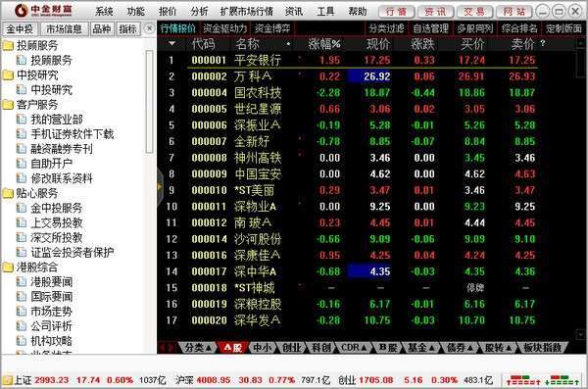The height and width of the screenshot is (389, 588).
Task: Expand the 基金▲ bottom category menu
Action: [421, 348]
